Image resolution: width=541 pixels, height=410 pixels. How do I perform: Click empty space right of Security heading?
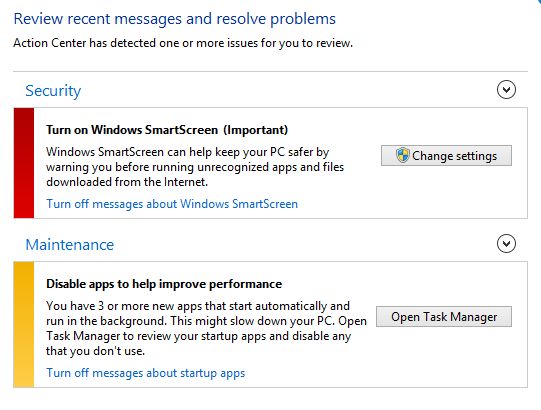pyautogui.click(x=286, y=90)
